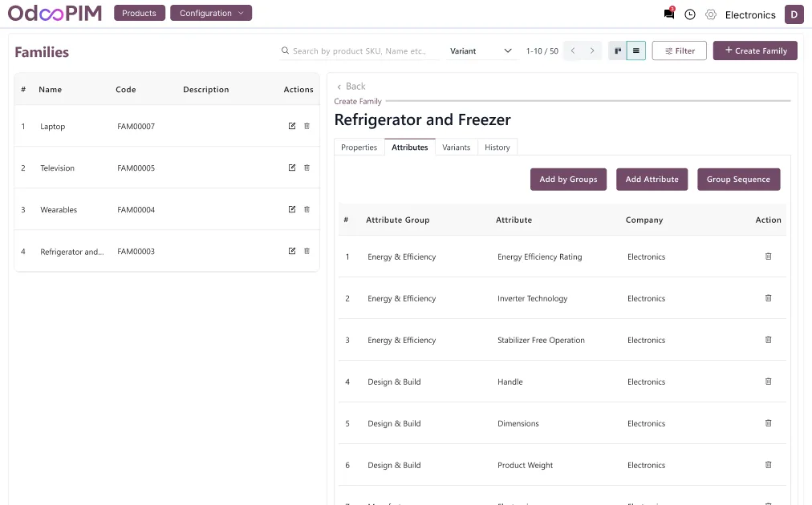Open the Configuration menu dropdown
The height and width of the screenshot is (505, 812).
click(211, 13)
